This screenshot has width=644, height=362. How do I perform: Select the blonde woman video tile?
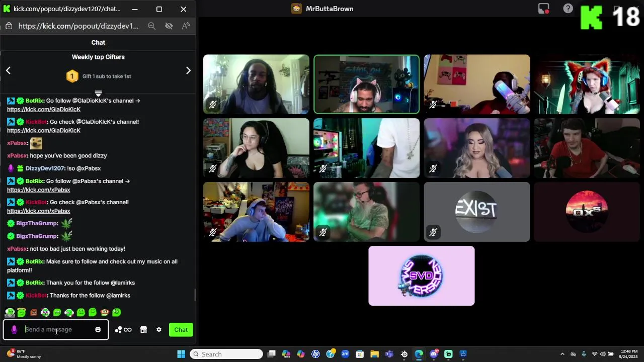coord(476,148)
